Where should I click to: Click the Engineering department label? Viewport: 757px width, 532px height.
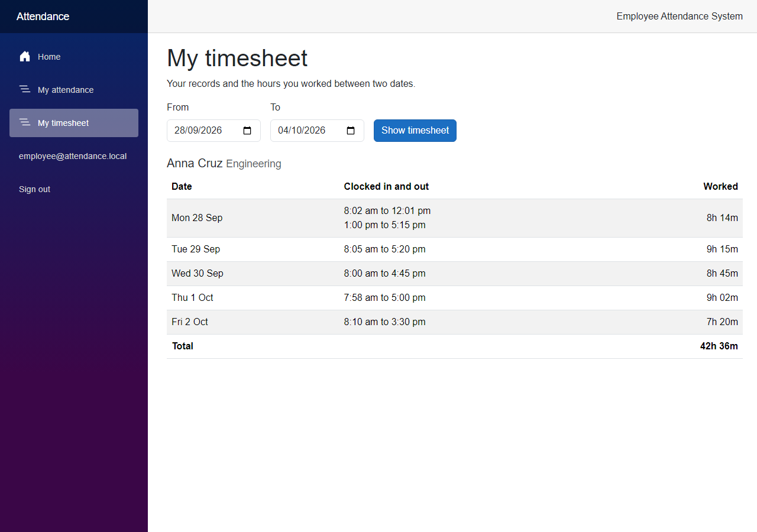point(254,164)
